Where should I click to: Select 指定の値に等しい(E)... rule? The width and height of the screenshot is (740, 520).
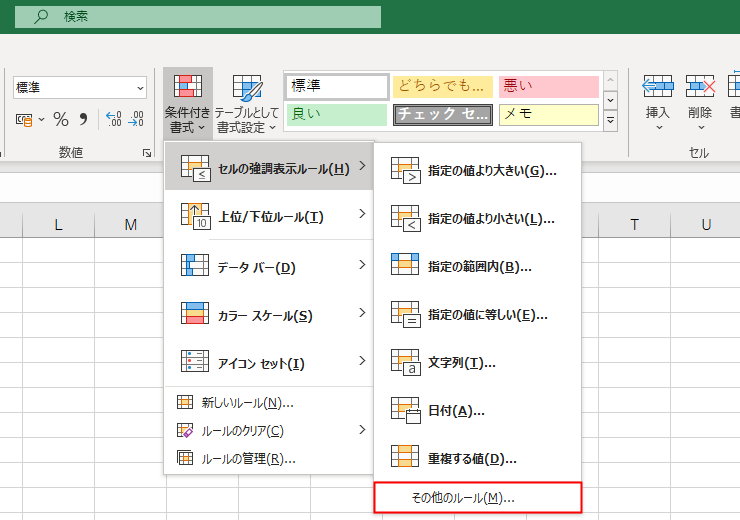click(x=478, y=315)
